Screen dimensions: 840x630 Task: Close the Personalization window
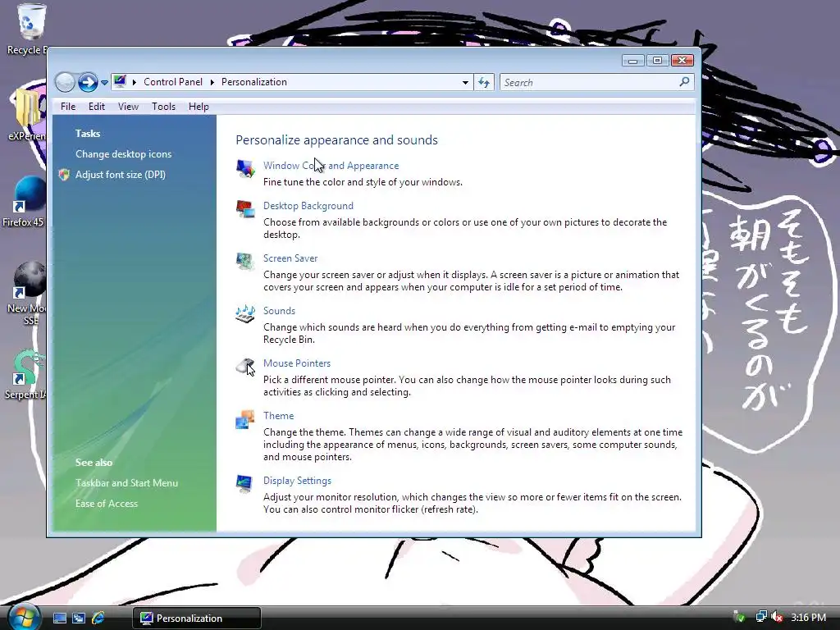(682, 61)
